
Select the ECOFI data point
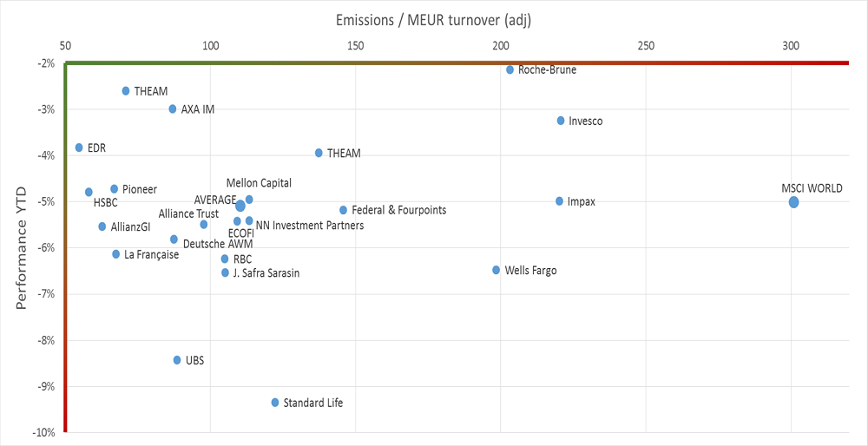coord(238,221)
